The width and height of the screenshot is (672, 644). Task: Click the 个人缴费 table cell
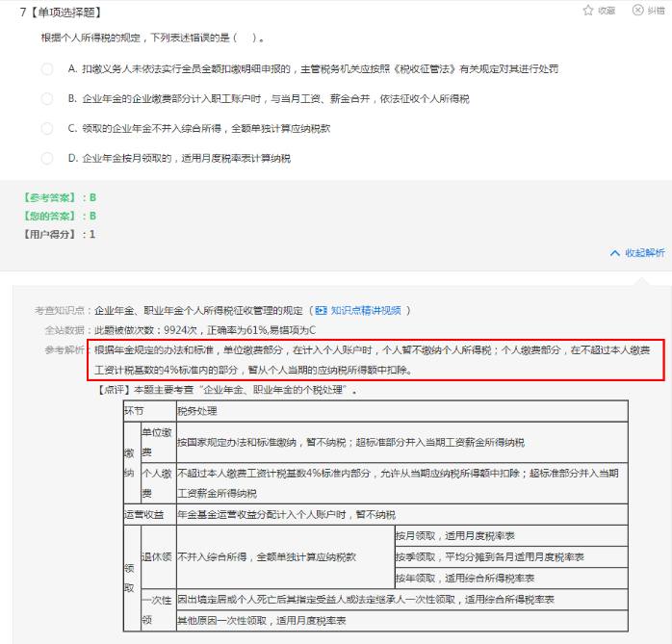click(159, 483)
